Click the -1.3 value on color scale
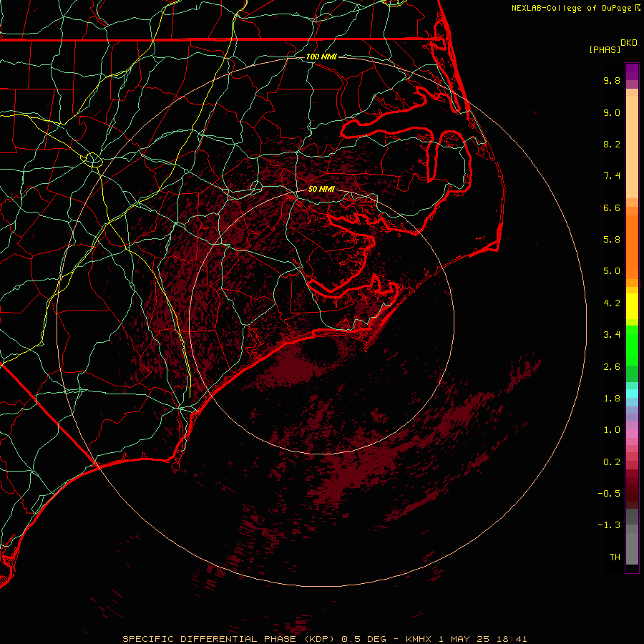 (x=609, y=525)
